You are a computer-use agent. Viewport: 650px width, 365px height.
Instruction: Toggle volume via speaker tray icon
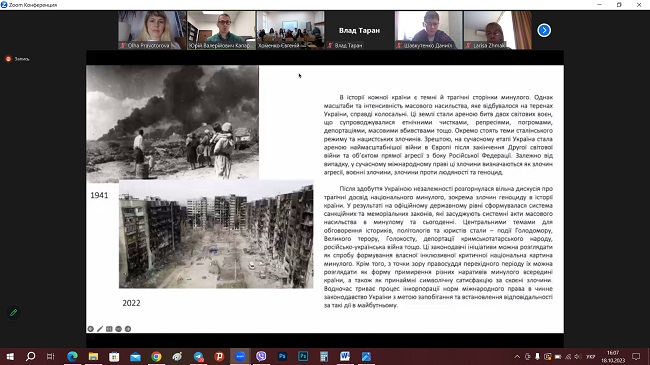[x=578, y=357]
